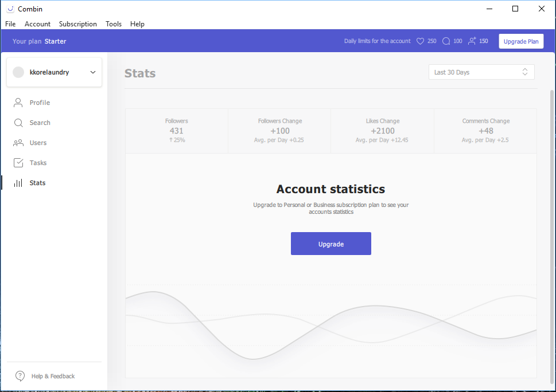
Task: Click the Help & Feedback question icon
Action: (20, 376)
